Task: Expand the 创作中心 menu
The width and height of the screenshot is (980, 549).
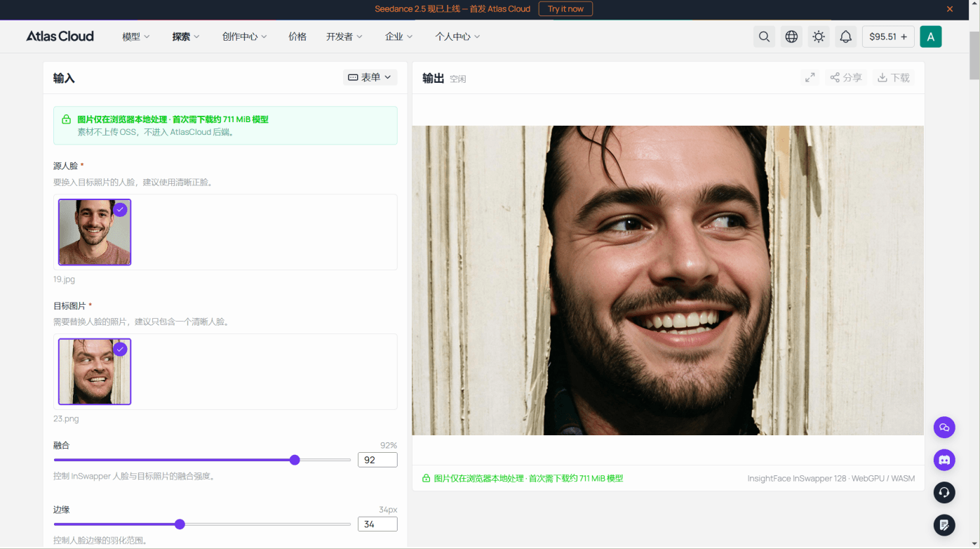Action: pos(245,37)
